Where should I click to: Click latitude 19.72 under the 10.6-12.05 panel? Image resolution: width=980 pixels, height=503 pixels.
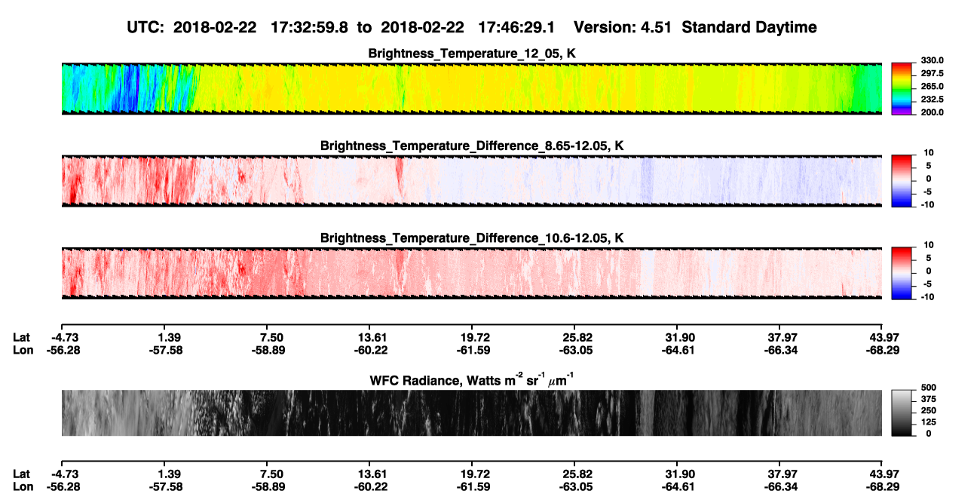[472, 337]
